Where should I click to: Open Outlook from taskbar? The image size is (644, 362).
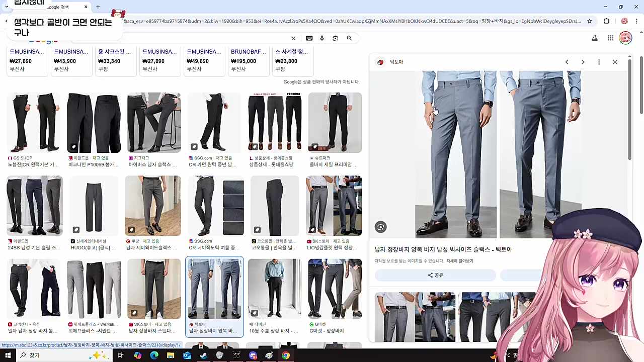coord(187,355)
